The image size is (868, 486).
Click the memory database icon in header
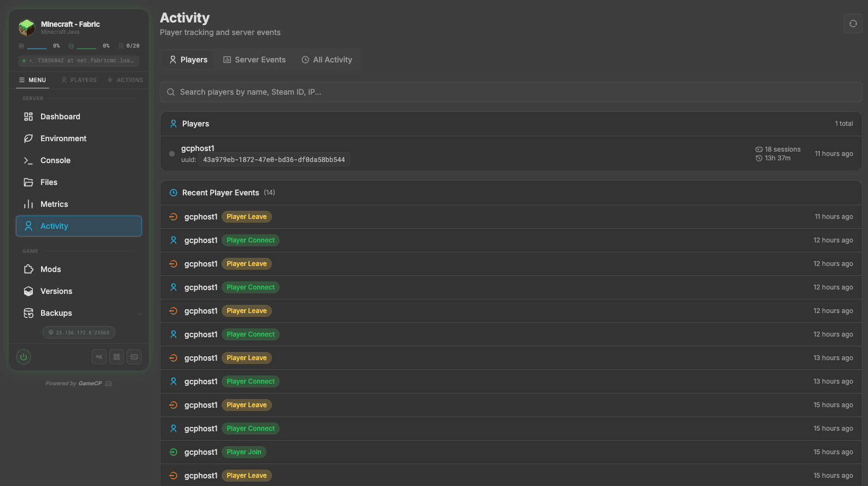point(71,46)
